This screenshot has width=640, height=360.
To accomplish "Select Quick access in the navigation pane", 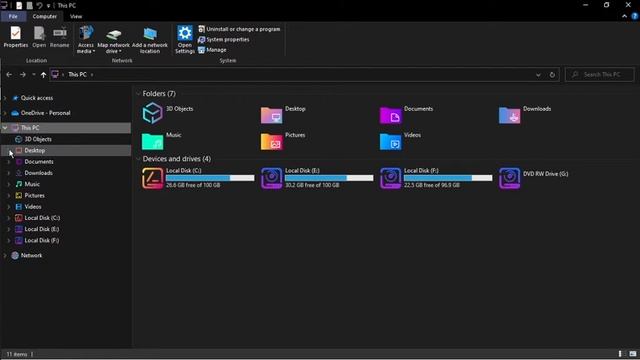I will tap(36, 98).
